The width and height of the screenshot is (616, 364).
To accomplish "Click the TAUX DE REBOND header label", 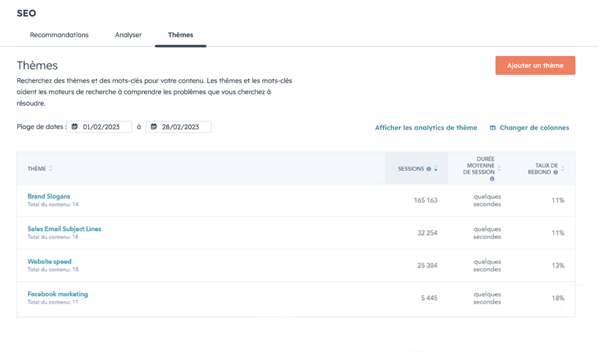I will (542, 169).
